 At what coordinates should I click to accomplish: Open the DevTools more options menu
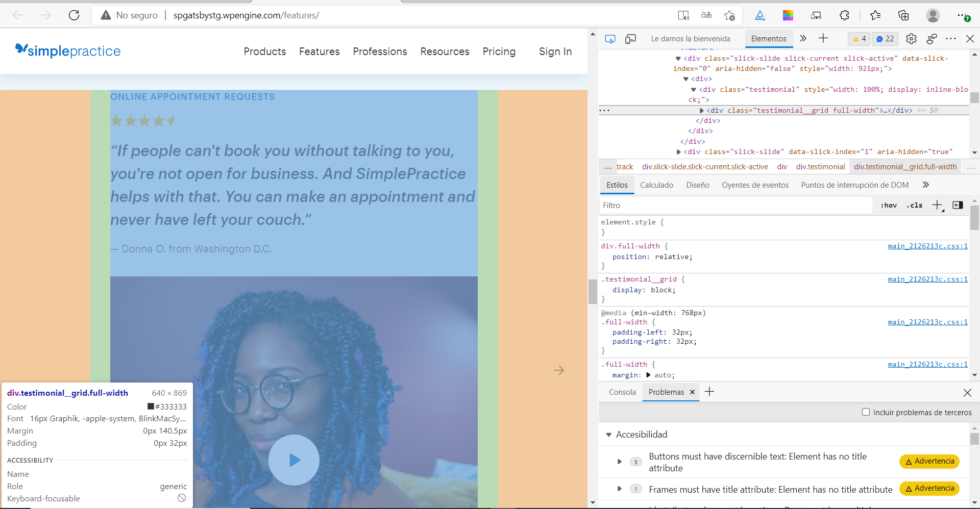(x=951, y=38)
